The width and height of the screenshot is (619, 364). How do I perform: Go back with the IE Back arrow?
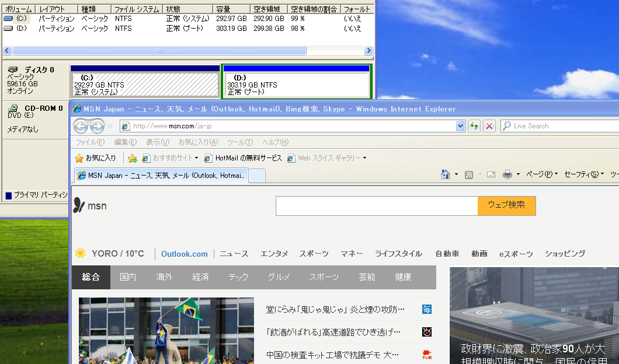81,126
